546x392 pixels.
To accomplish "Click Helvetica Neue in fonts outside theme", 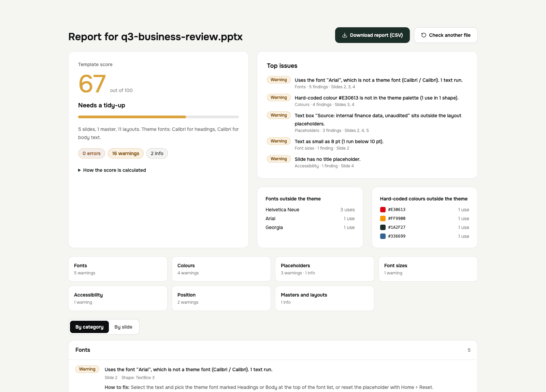I will pyautogui.click(x=282, y=210).
